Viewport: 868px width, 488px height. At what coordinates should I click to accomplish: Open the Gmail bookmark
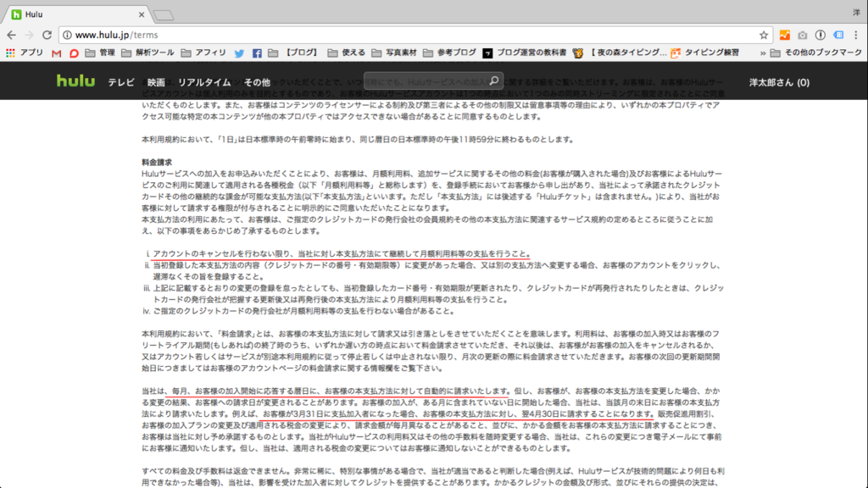[x=57, y=53]
